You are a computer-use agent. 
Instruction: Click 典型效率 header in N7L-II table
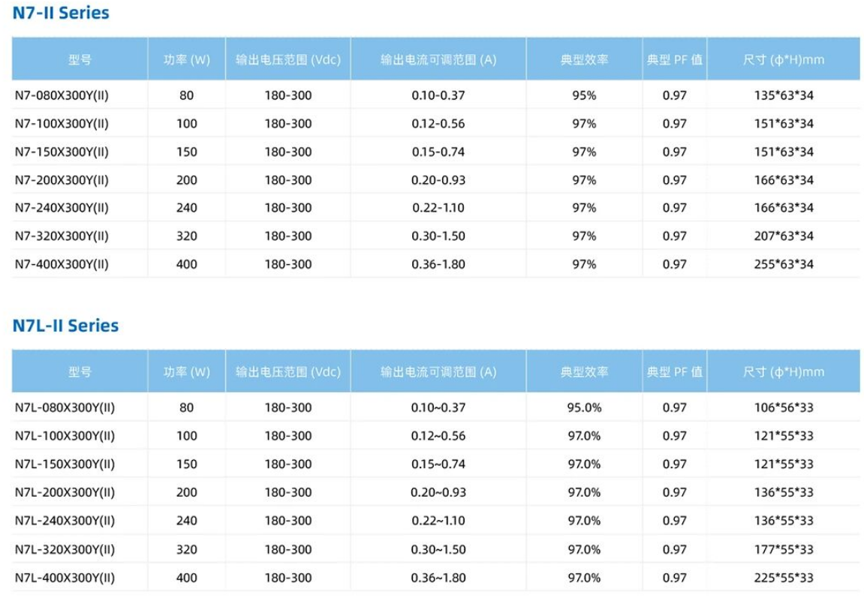(x=584, y=372)
